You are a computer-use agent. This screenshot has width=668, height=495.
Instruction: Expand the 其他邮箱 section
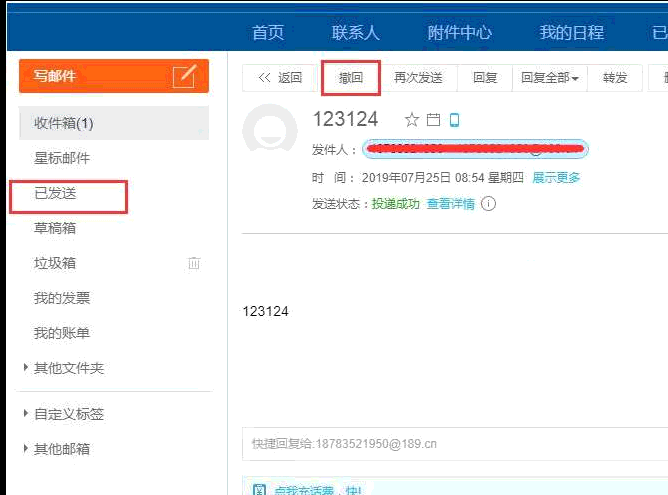[26, 449]
